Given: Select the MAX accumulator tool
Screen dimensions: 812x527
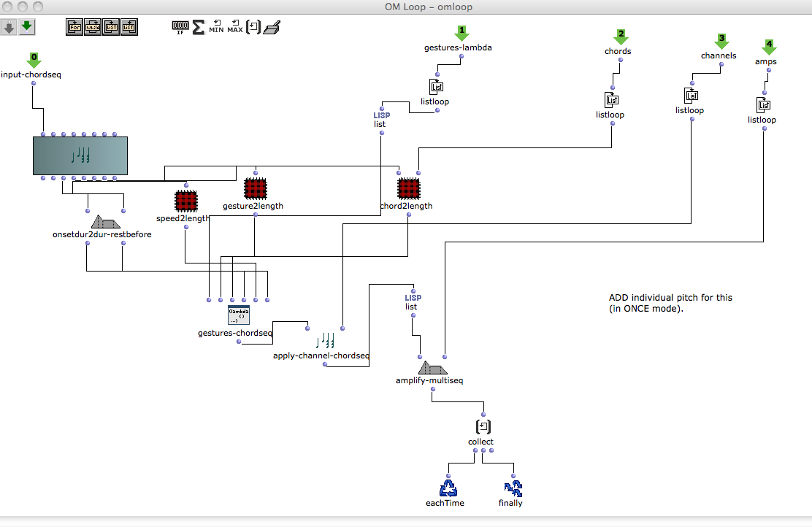Looking at the screenshot, I should (x=235, y=28).
